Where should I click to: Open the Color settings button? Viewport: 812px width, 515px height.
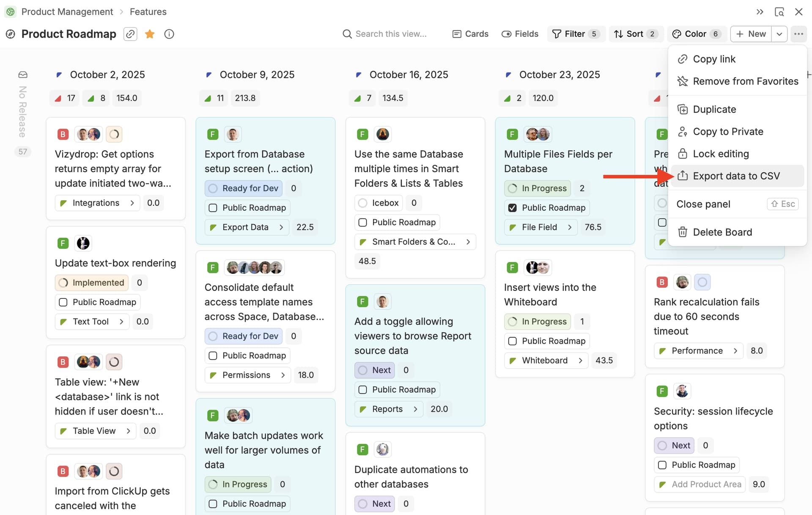coord(696,34)
